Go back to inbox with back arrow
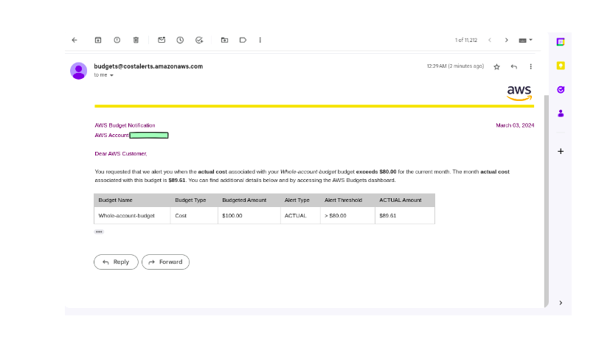The image size is (596, 364). tap(74, 40)
